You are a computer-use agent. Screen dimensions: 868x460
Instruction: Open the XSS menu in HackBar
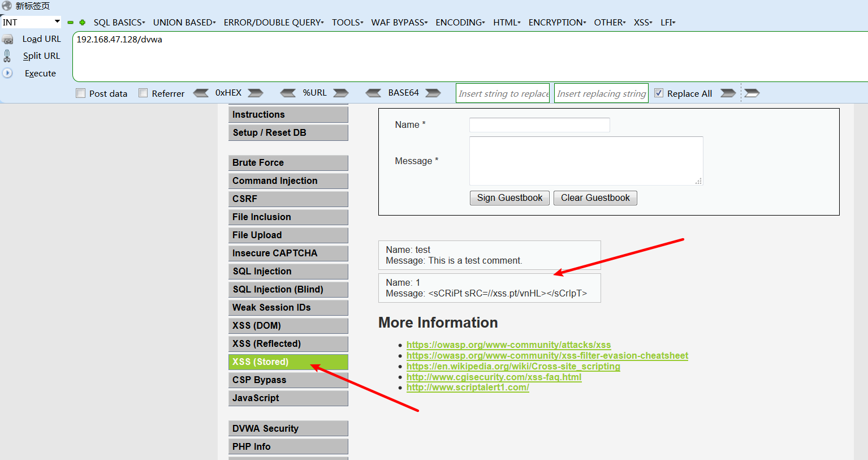pos(643,23)
